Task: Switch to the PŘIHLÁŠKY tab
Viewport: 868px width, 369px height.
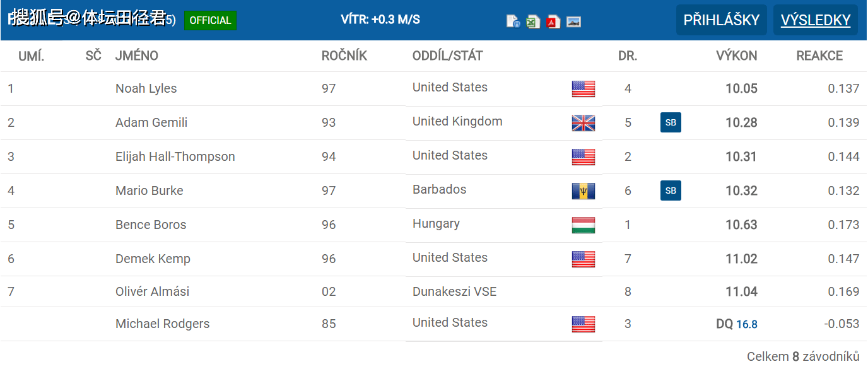Action: pos(721,20)
